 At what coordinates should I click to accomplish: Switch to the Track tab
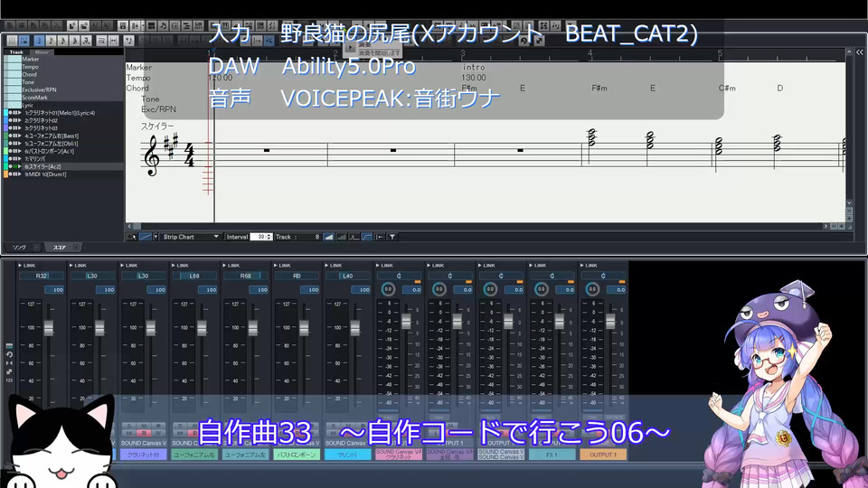point(16,52)
